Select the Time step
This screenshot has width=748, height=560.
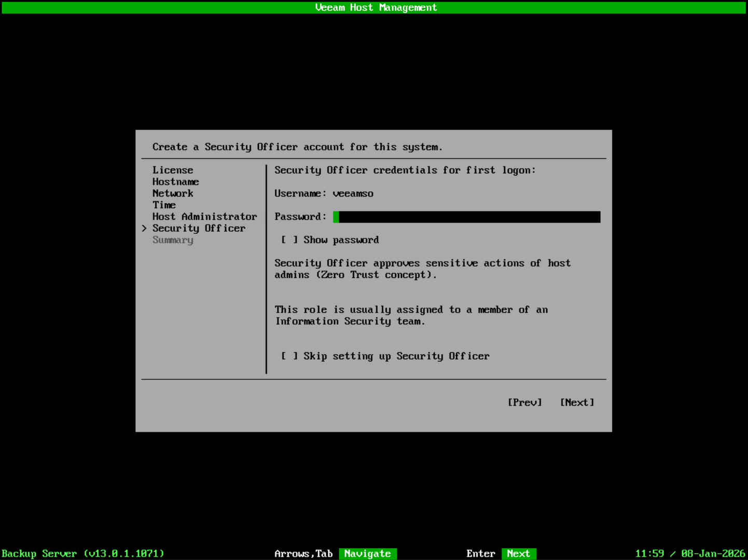tap(164, 205)
